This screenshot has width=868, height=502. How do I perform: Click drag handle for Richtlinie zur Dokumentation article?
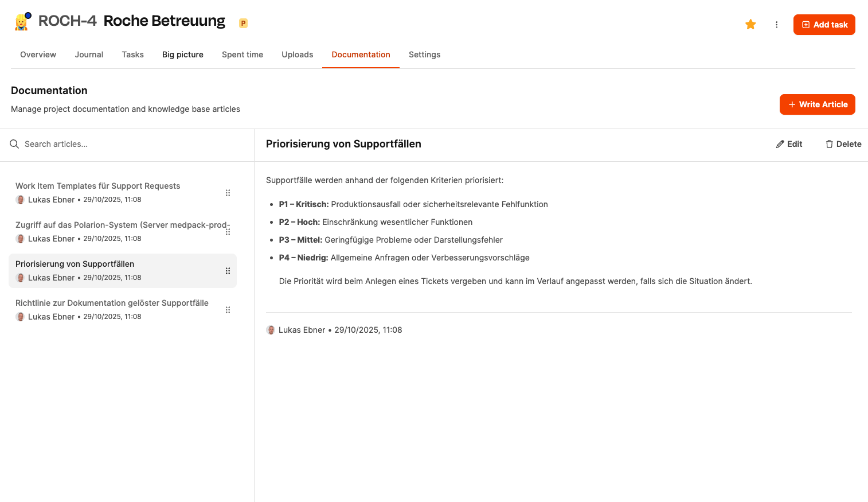[228, 310]
